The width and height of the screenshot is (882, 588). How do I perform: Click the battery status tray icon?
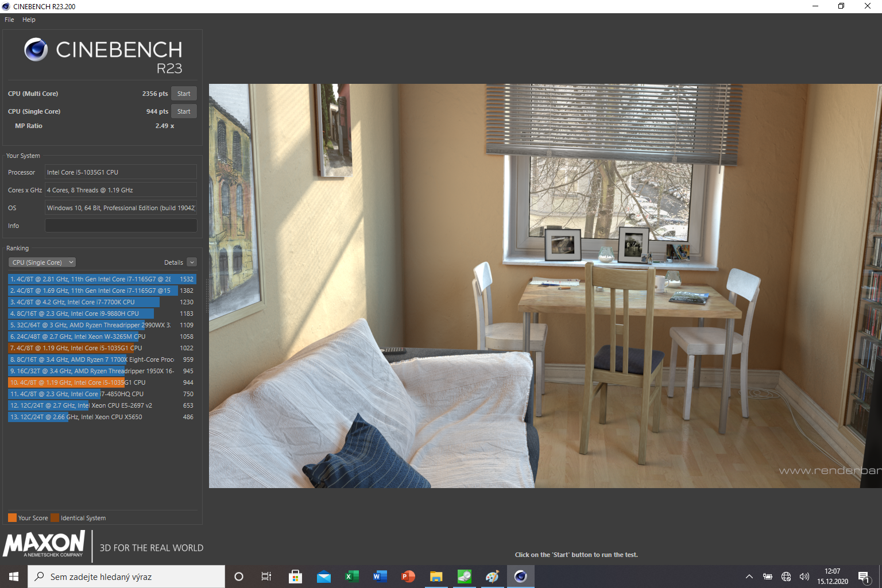tap(767, 577)
